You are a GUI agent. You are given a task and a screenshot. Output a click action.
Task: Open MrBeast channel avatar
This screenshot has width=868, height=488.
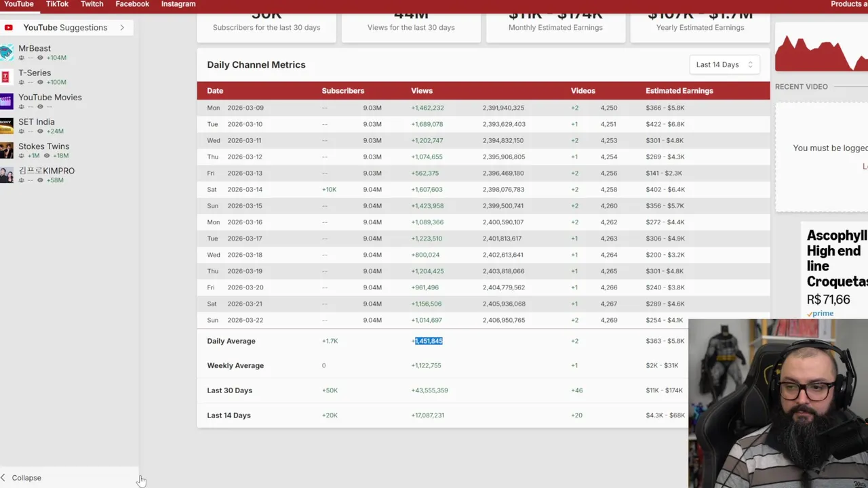[7, 52]
